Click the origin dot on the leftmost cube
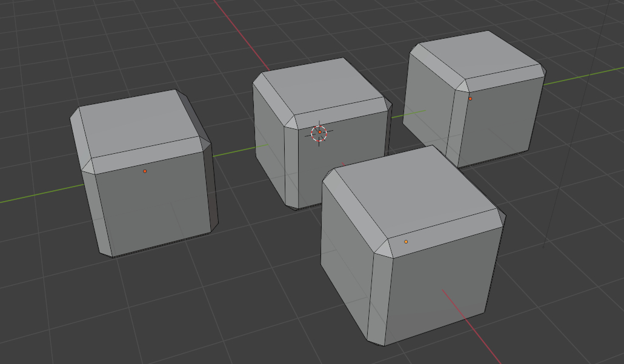The height and width of the screenshot is (364, 624). tap(145, 171)
